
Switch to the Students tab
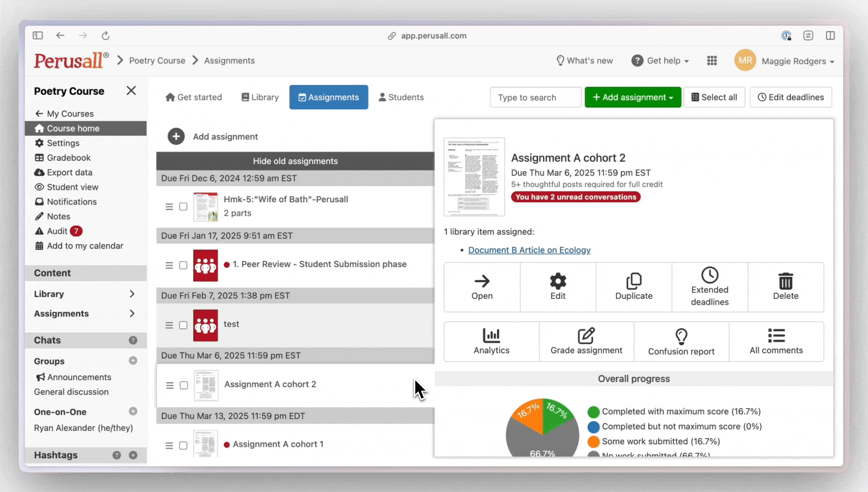pos(401,97)
